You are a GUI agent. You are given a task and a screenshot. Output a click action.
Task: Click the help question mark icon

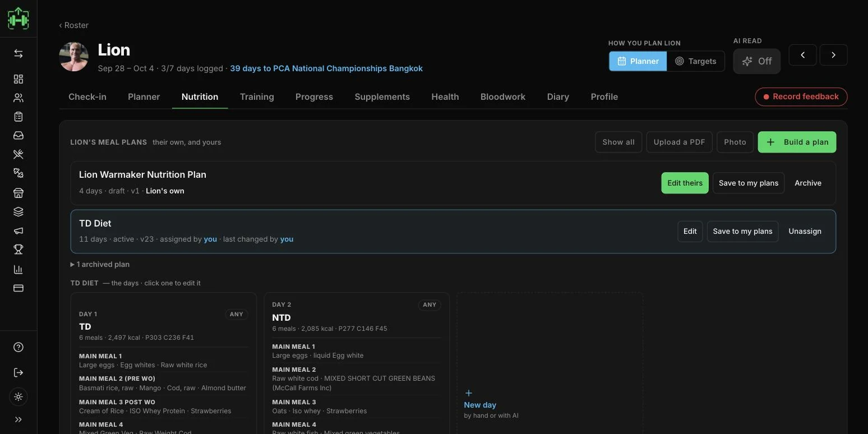point(19,347)
